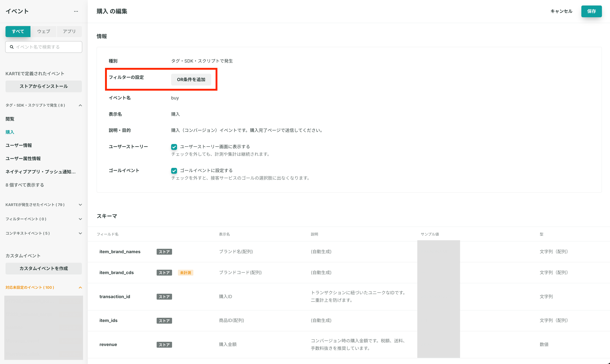610x364 pixels.
Task: Click 8個すべて表示する link
Action: (x=25, y=185)
